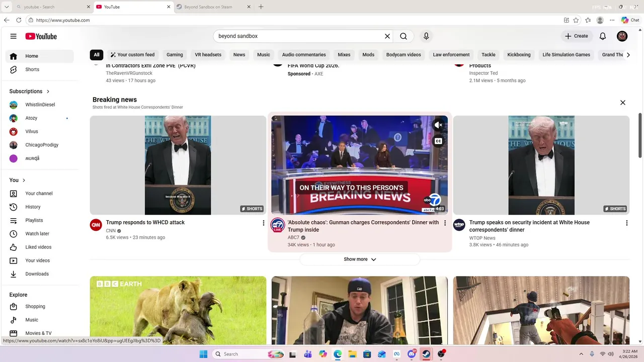Open the CNN channel avatar

click(x=96, y=225)
